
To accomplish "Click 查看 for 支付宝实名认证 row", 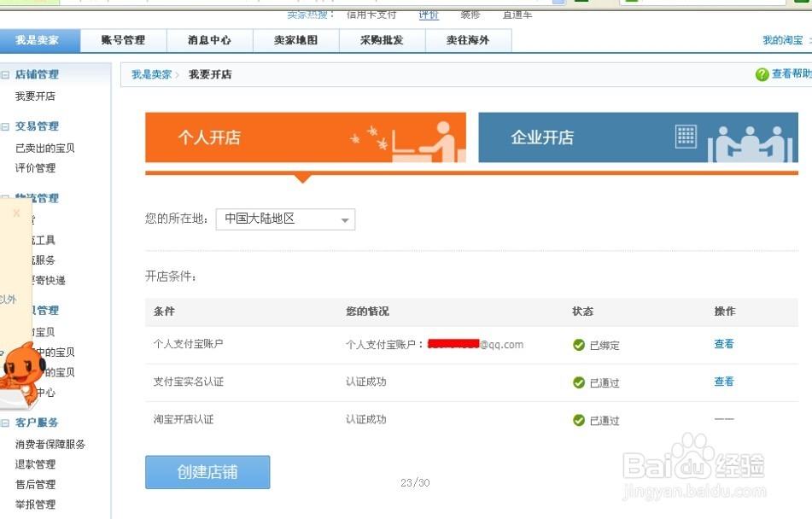I will point(724,382).
